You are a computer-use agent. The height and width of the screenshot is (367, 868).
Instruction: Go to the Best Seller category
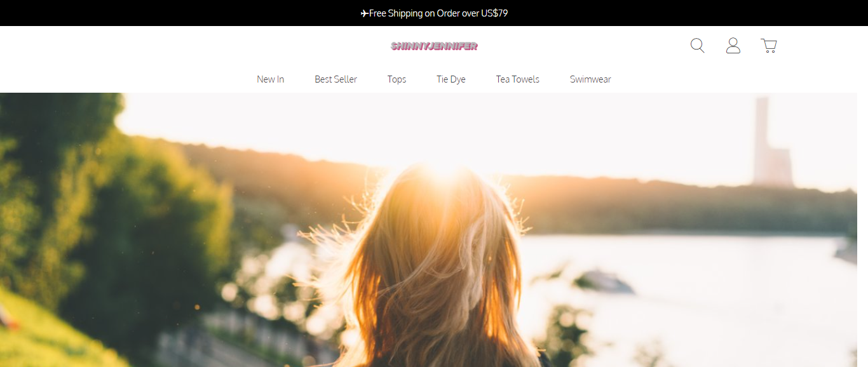336,79
